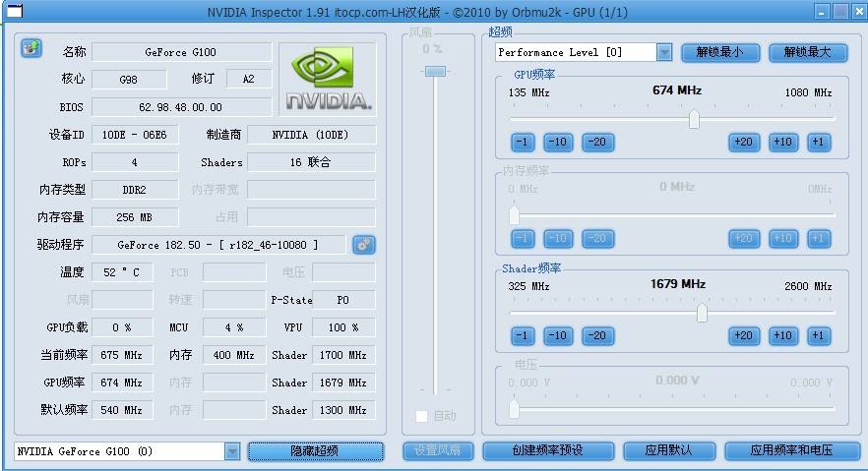Click the P-State value P0
The height and width of the screenshot is (471, 868).
coord(343,300)
